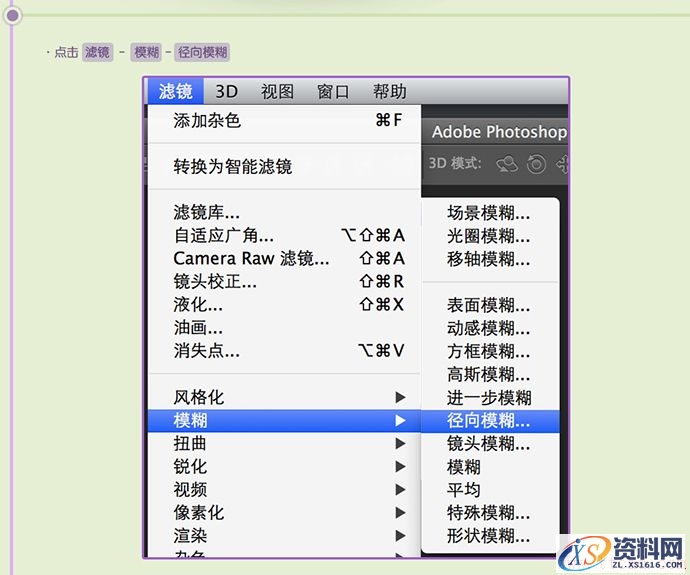
Task: Expand the 视频 submenu
Action: (x=284, y=489)
